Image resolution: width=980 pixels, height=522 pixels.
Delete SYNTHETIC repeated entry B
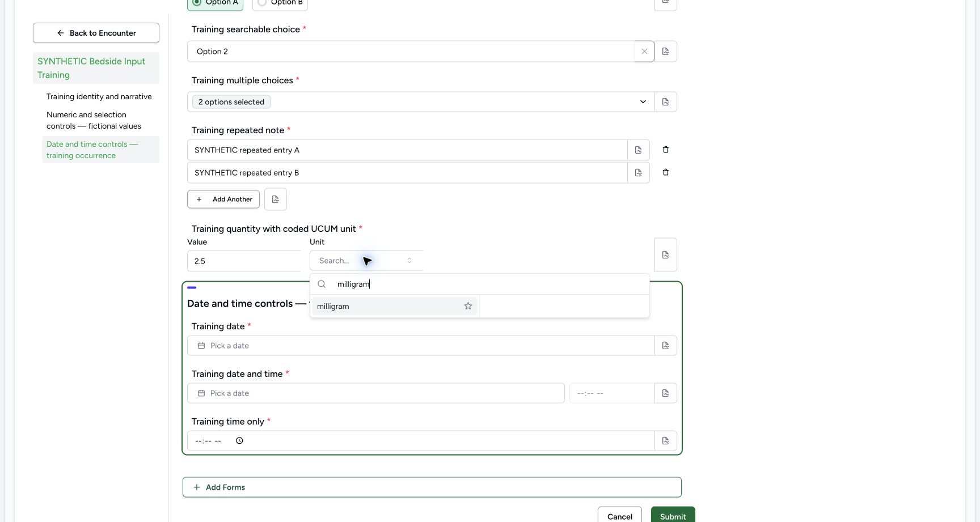point(666,172)
